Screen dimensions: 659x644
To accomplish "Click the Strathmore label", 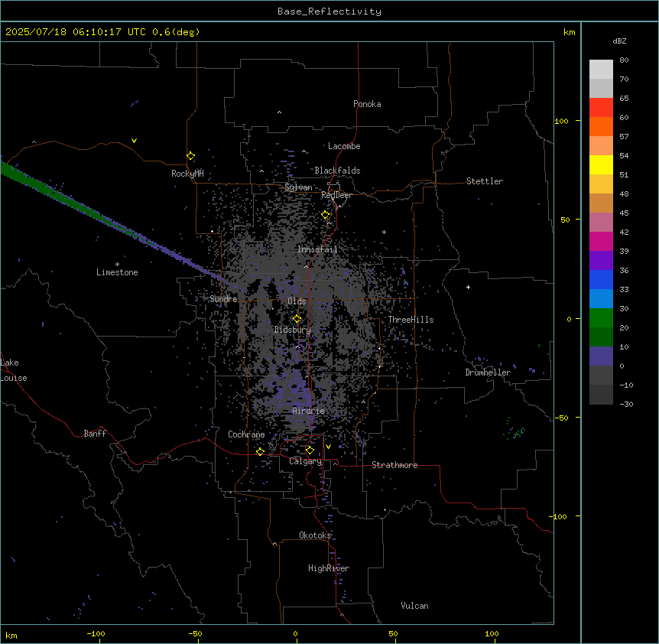I will tap(394, 465).
